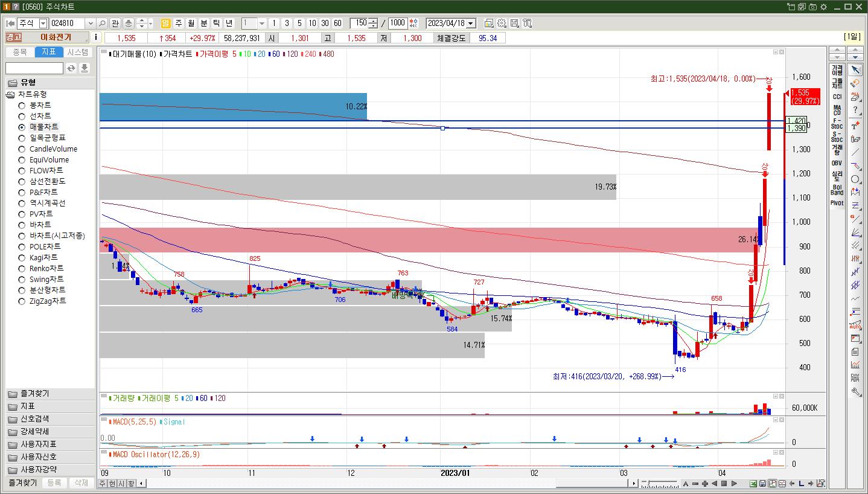Select the EquiVolume radio button
Viewport: 868px width, 494px height.
point(22,159)
